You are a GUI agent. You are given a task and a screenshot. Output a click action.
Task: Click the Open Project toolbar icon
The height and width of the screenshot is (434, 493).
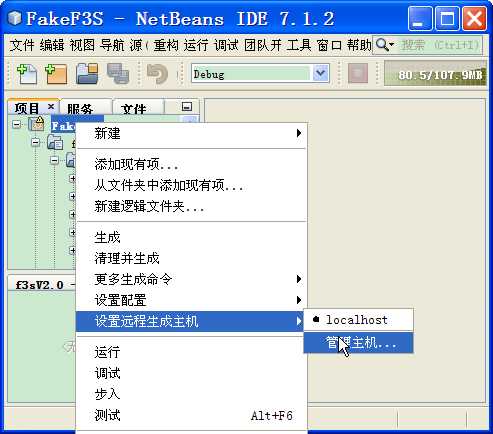(x=87, y=74)
